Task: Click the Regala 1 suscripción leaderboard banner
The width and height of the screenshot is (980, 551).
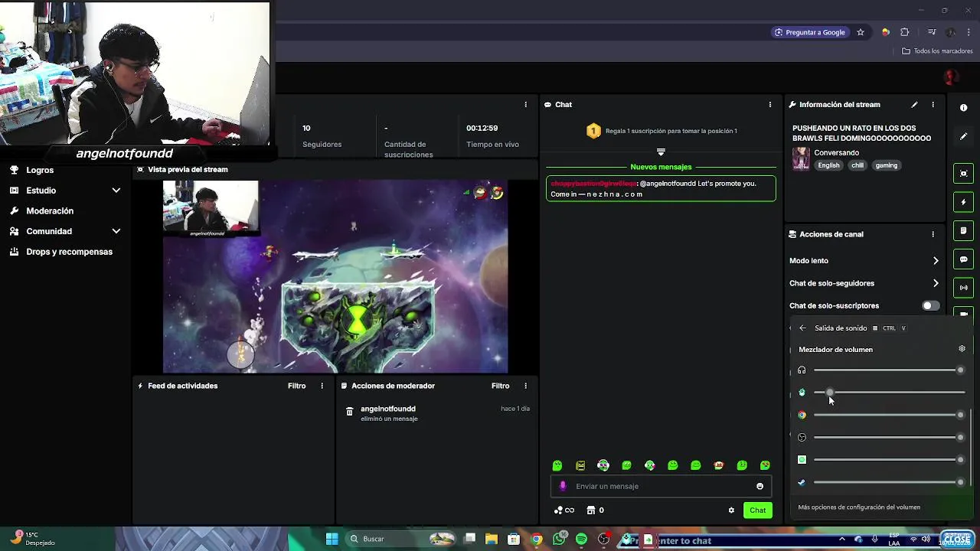Action: point(661,131)
